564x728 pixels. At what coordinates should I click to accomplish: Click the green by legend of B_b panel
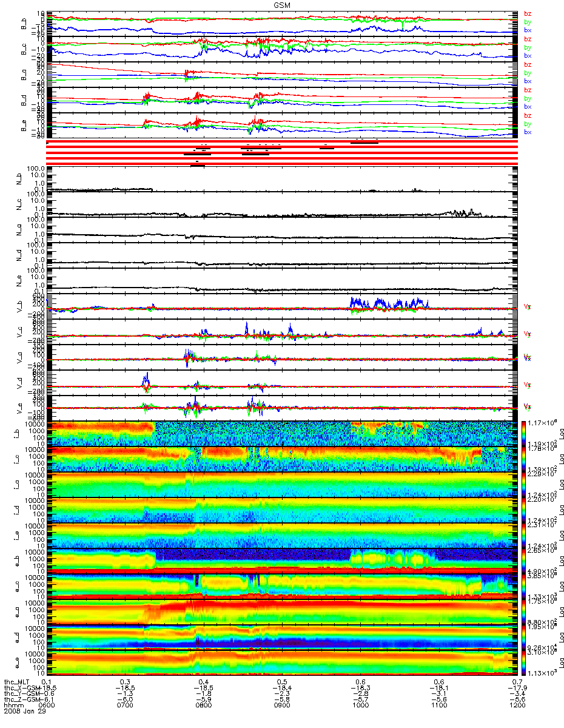[528, 22]
